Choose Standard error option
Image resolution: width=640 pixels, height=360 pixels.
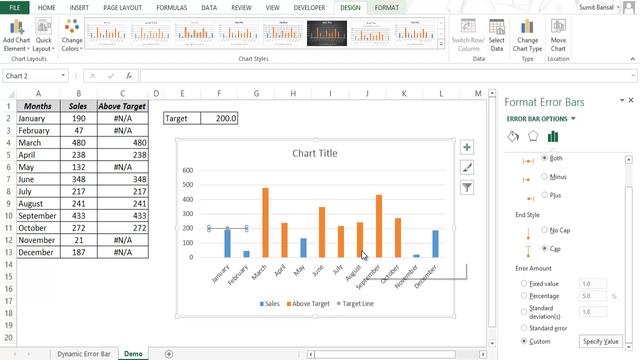click(x=524, y=328)
